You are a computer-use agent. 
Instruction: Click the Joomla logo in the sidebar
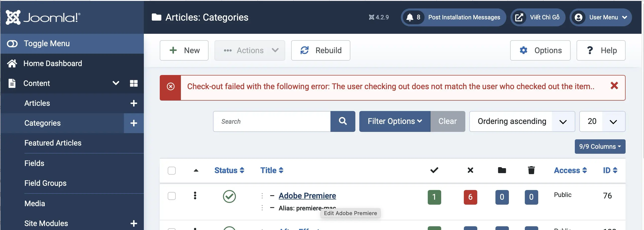pos(43,17)
